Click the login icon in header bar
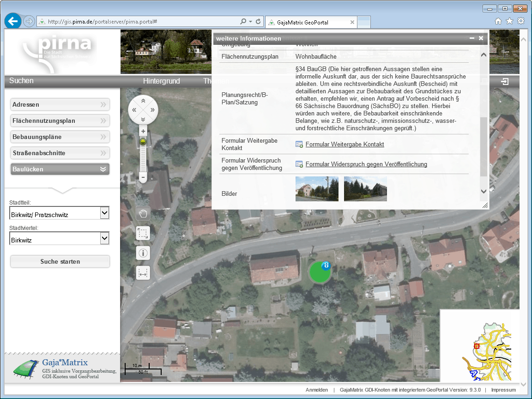The width and height of the screenshot is (532, 399). point(505,82)
